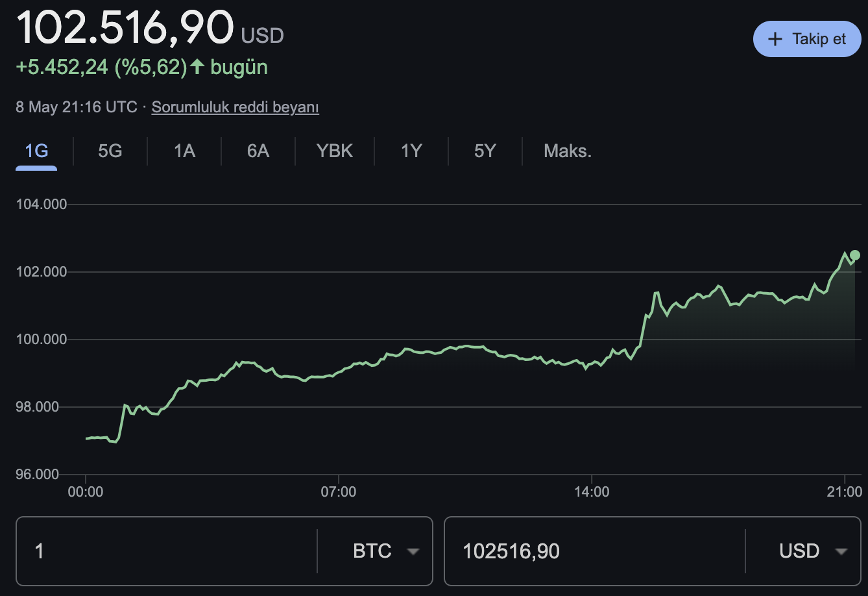Screen dimensions: 868x596
Task: Click the 14:00 time axis label
Action: tap(592, 492)
